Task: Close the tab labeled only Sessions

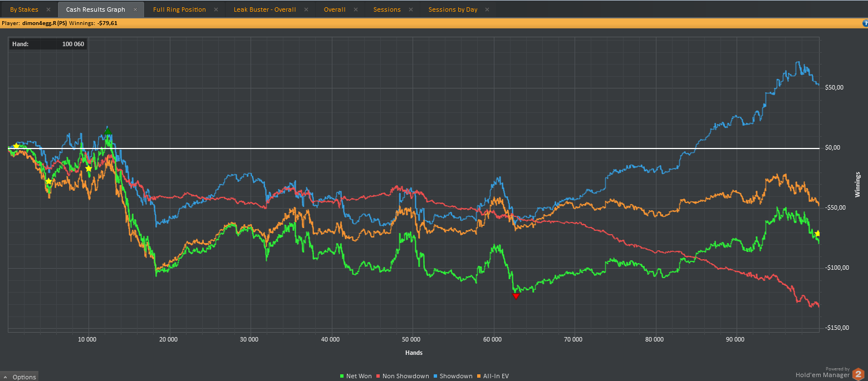Action: [x=411, y=9]
